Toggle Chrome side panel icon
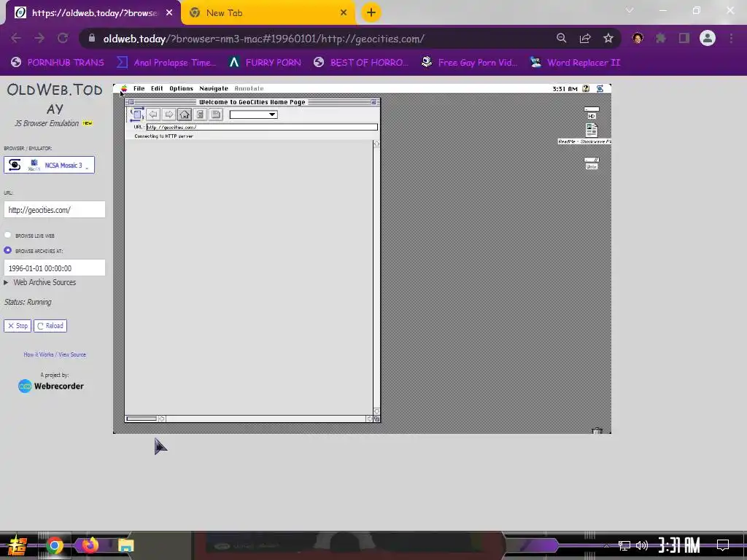747x560 pixels. (684, 39)
